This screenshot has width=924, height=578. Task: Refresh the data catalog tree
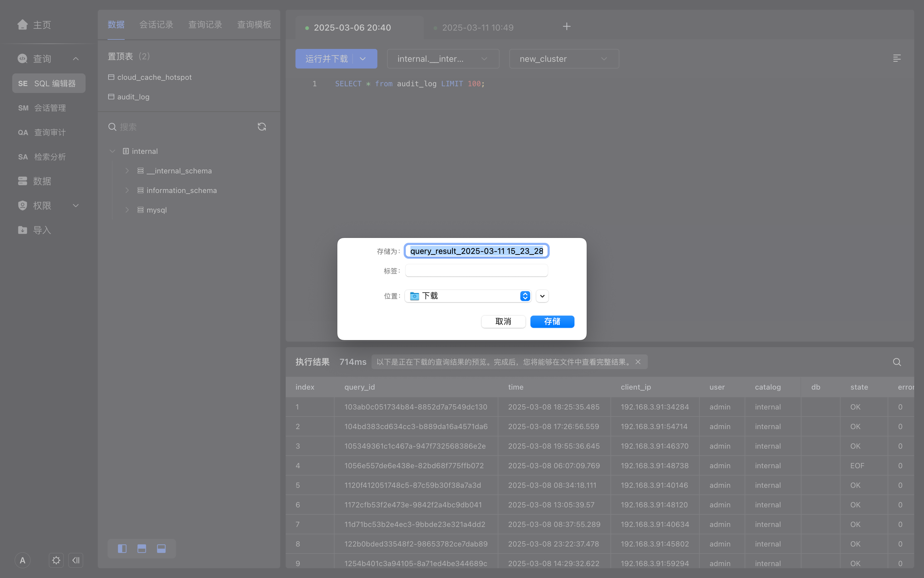point(262,127)
